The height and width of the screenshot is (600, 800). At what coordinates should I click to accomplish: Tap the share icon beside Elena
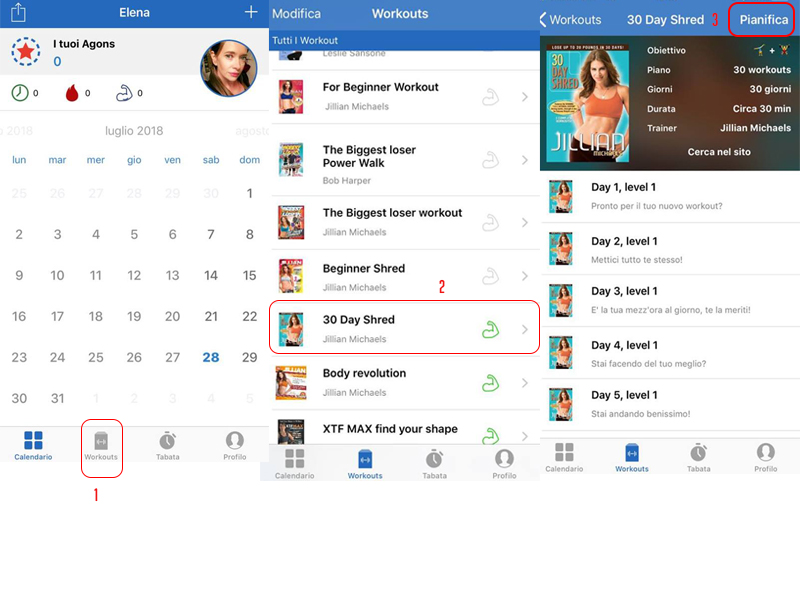coord(18,12)
